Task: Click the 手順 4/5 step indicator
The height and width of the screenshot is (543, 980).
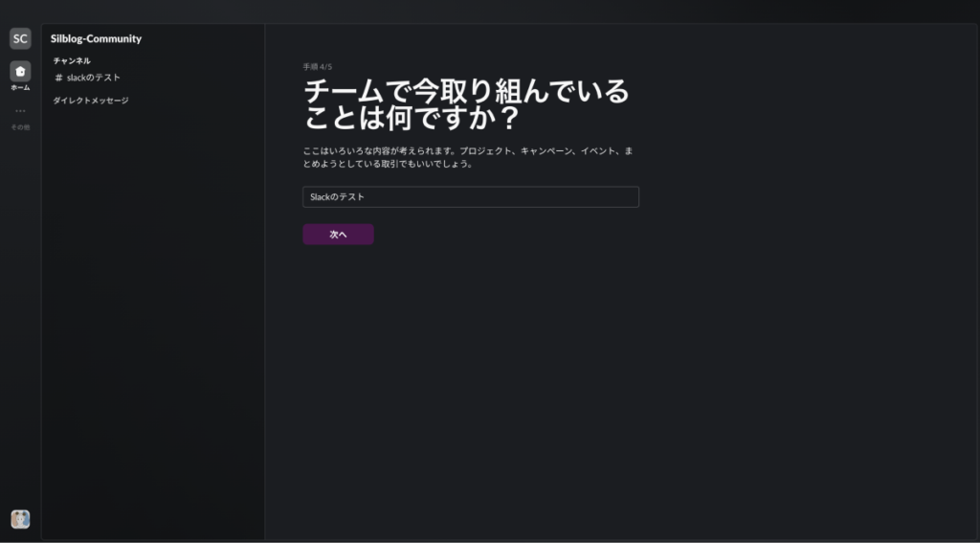Action: (317, 67)
